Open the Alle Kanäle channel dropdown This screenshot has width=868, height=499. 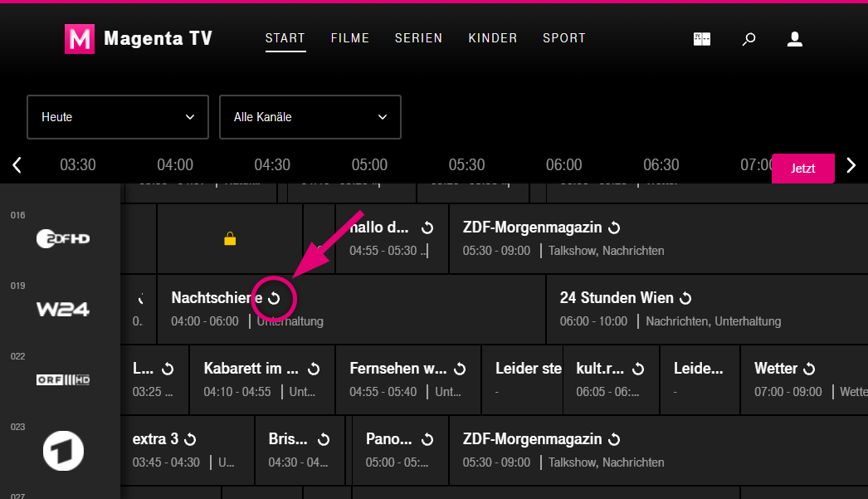pos(310,117)
